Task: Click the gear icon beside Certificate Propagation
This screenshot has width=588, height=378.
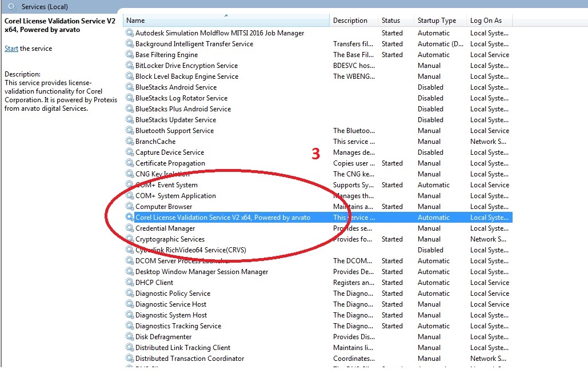Action: pyautogui.click(x=129, y=163)
